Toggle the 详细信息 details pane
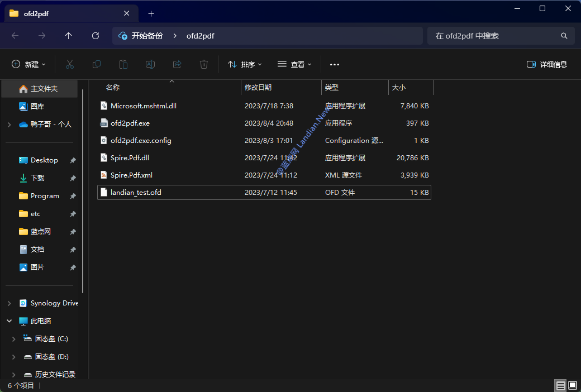The height and width of the screenshot is (392, 581). pyautogui.click(x=547, y=64)
